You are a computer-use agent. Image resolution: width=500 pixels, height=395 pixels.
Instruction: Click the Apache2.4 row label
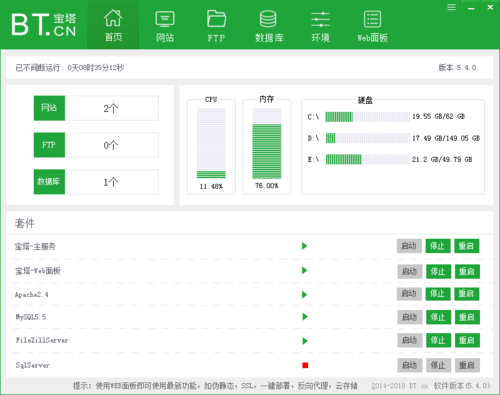32,295
